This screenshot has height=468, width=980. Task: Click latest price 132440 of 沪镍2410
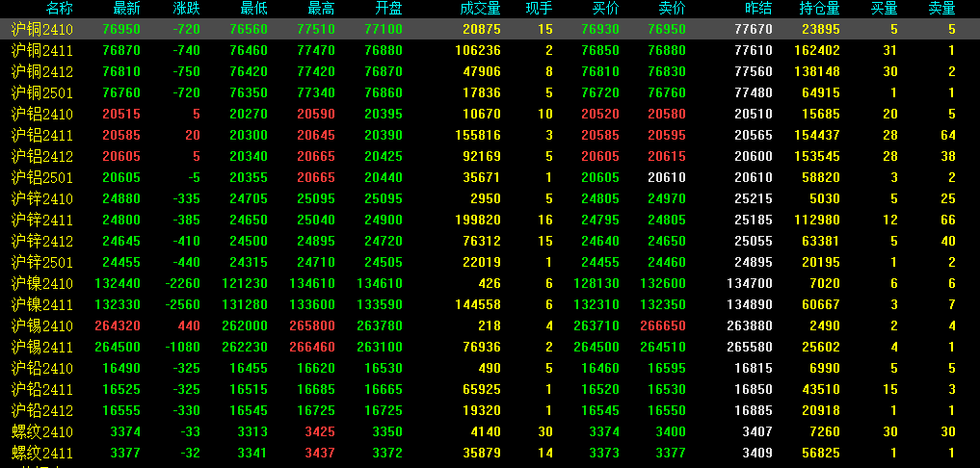pos(118,284)
